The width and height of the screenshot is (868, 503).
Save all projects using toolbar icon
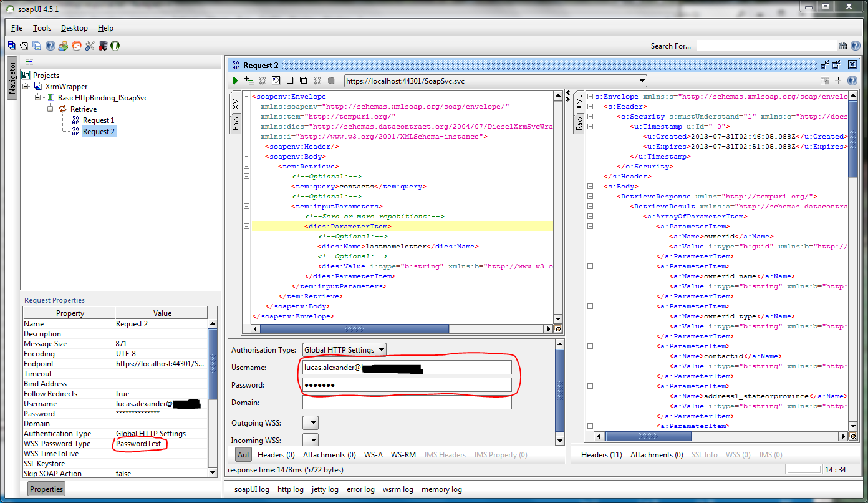pyautogui.click(x=37, y=46)
